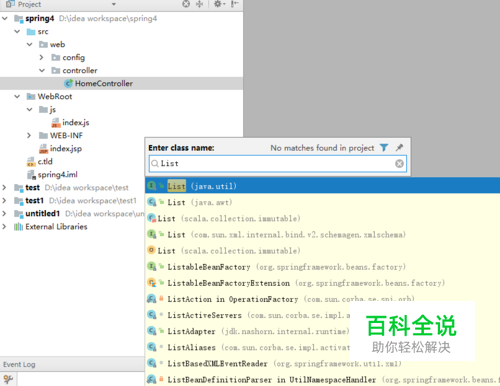
Task: Select ListBasedXMLEventReader result
Action: (x=322, y=363)
